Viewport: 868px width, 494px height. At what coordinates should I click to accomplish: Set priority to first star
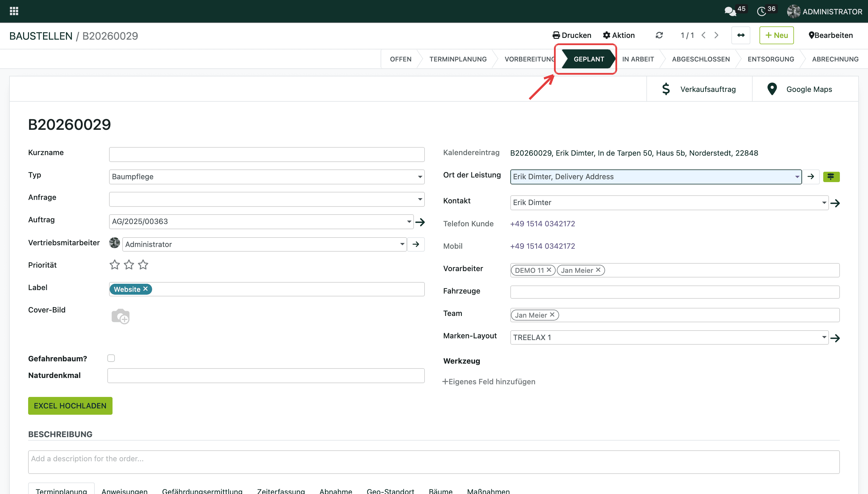115,265
